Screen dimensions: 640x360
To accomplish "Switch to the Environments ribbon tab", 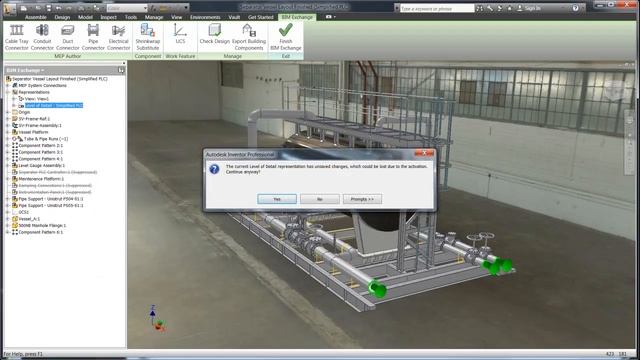I will pyautogui.click(x=205, y=17).
